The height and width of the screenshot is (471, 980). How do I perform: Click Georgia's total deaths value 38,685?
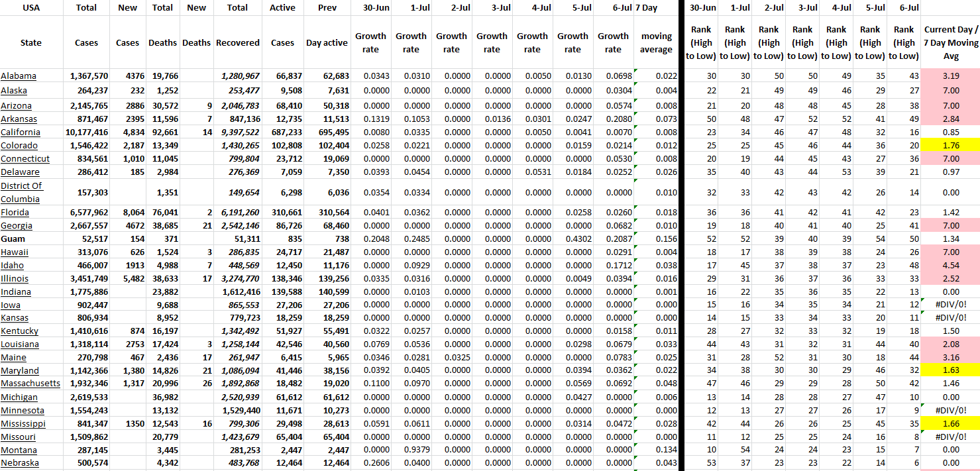tap(162, 226)
